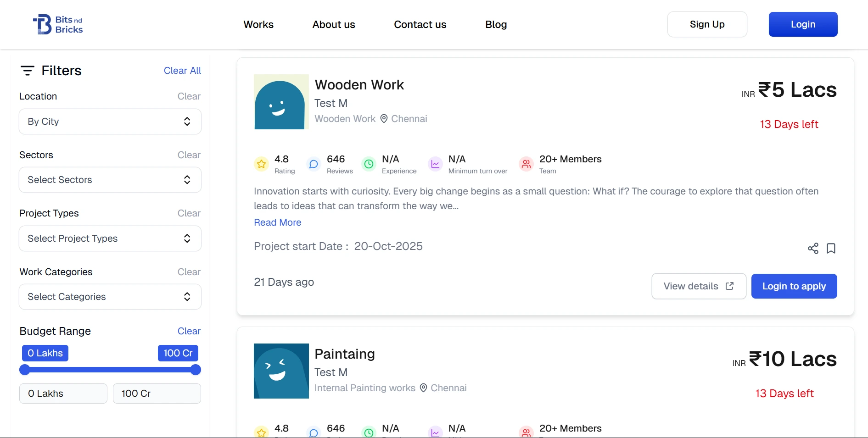This screenshot has height=438, width=868.
Task: Click the filters funnel icon
Action: 28,71
